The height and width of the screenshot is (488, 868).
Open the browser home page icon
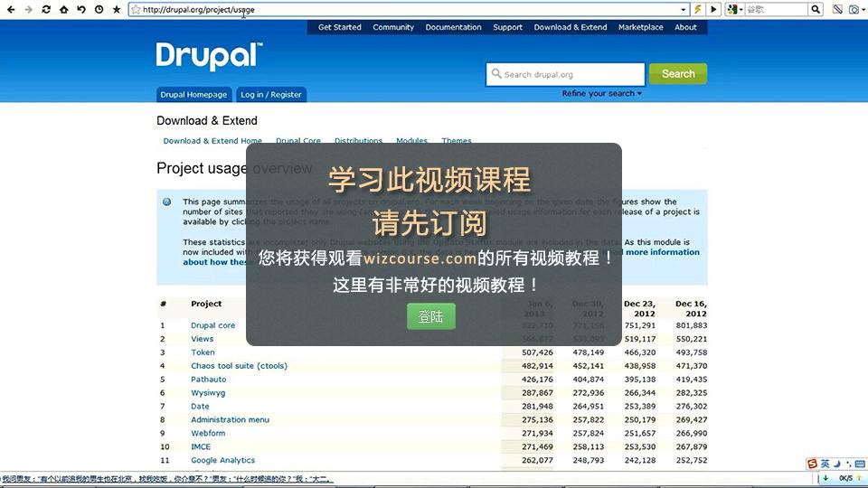coord(63,9)
